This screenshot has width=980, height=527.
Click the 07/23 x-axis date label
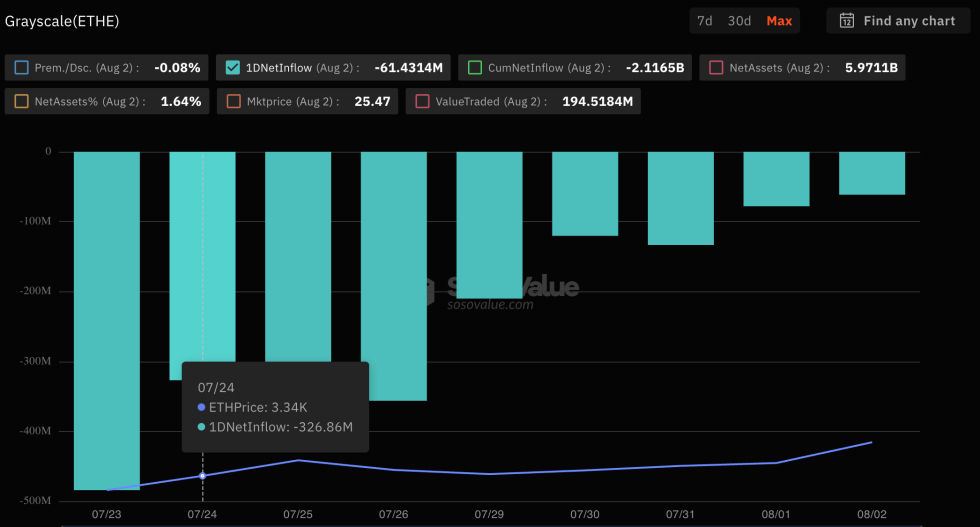[107, 514]
